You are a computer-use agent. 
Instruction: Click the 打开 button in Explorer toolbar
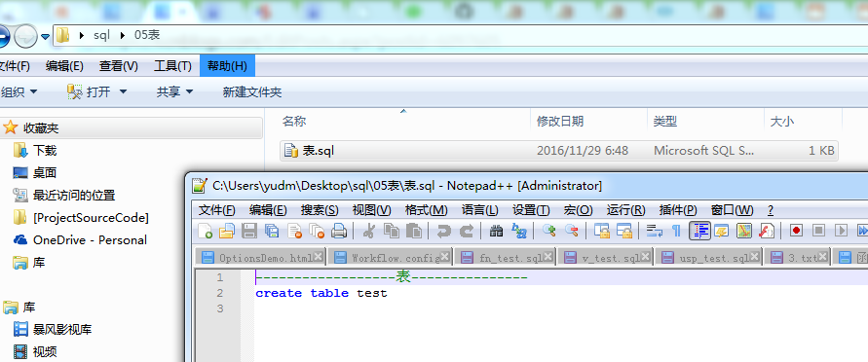(89, 92)
